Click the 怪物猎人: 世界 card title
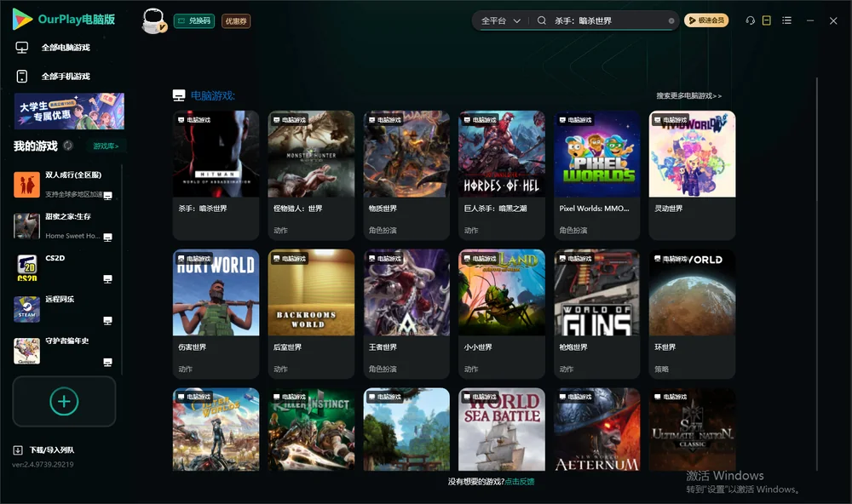 click(x=297, y=209)
